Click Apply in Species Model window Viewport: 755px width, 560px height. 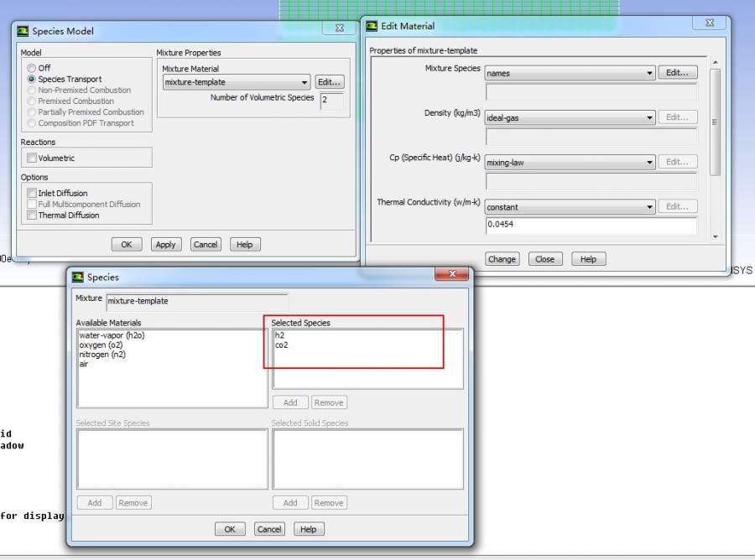(x=165, y=245)
